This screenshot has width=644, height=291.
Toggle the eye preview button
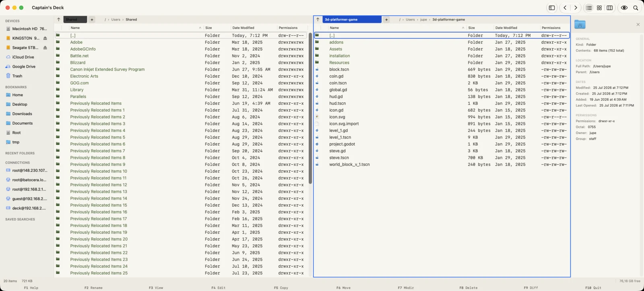pyautogui.click(x=624, y=8)
